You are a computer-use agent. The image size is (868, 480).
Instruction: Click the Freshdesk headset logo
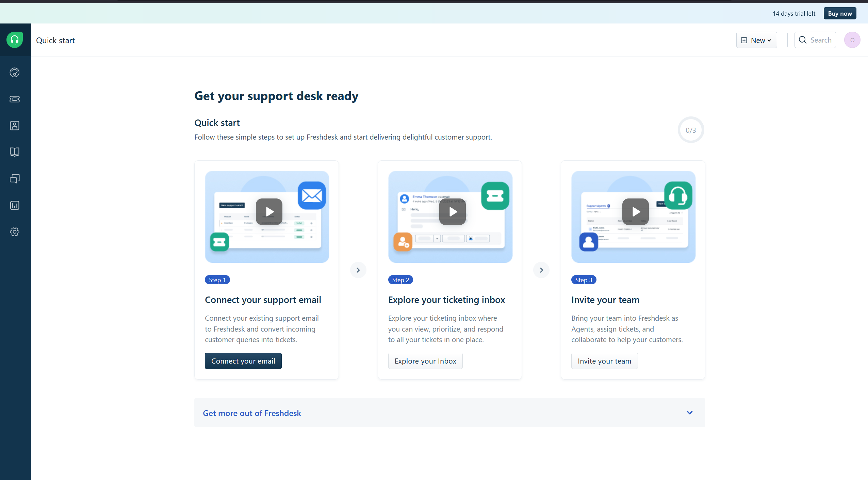[x=15, y=40]
